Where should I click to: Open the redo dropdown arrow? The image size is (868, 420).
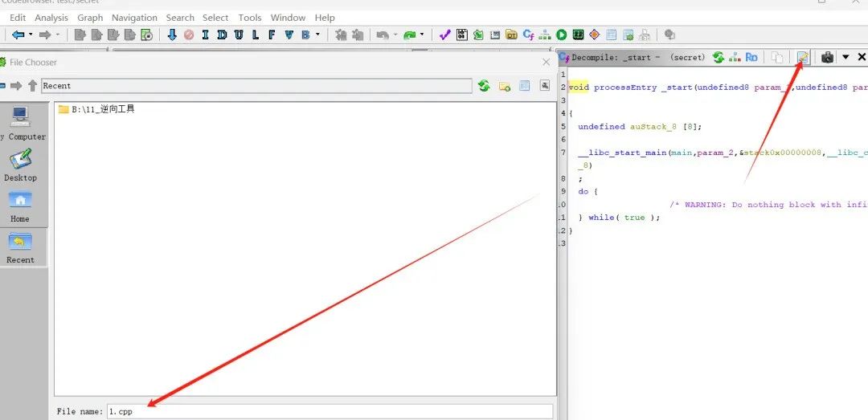422,35
